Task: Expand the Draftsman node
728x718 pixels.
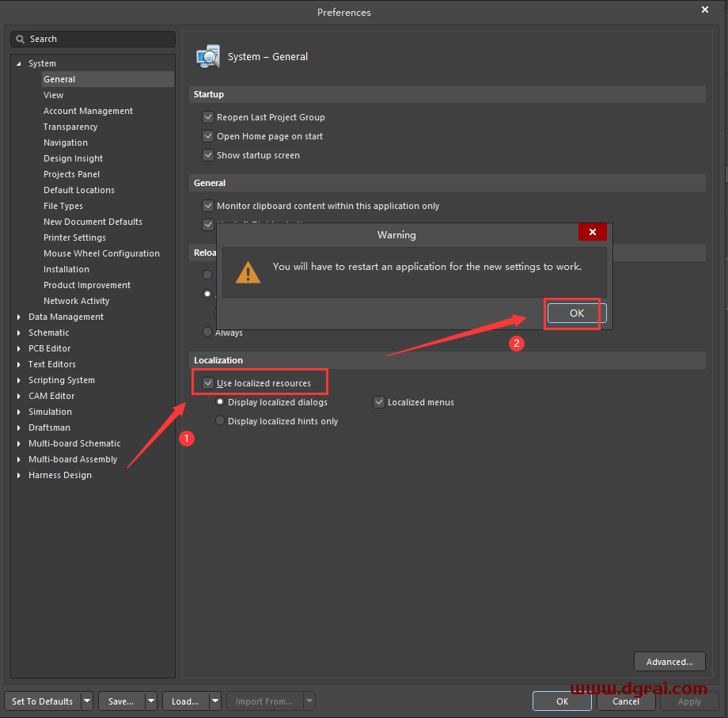Action: (x=18, y=427)
